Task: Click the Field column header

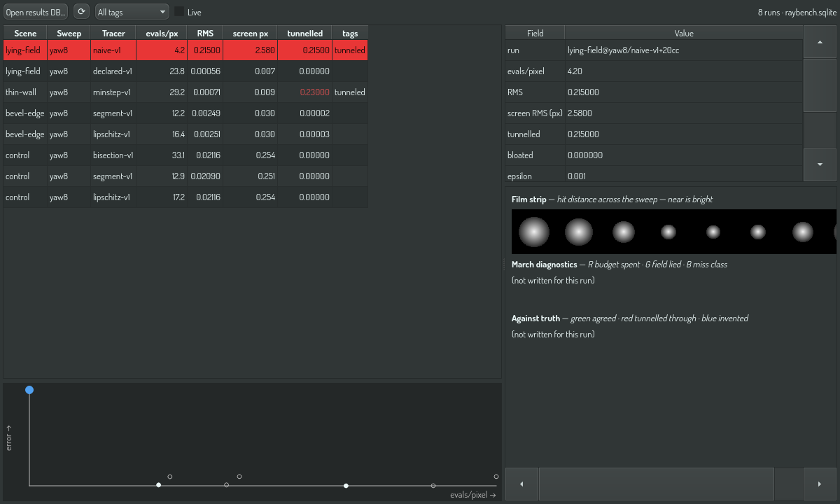Action: [535, 33]
